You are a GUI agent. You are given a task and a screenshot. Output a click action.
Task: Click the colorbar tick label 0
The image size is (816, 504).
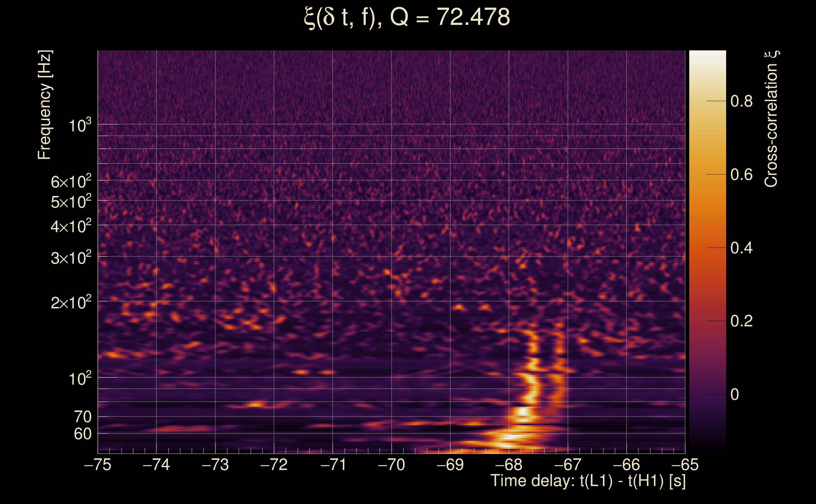[735, 394]
